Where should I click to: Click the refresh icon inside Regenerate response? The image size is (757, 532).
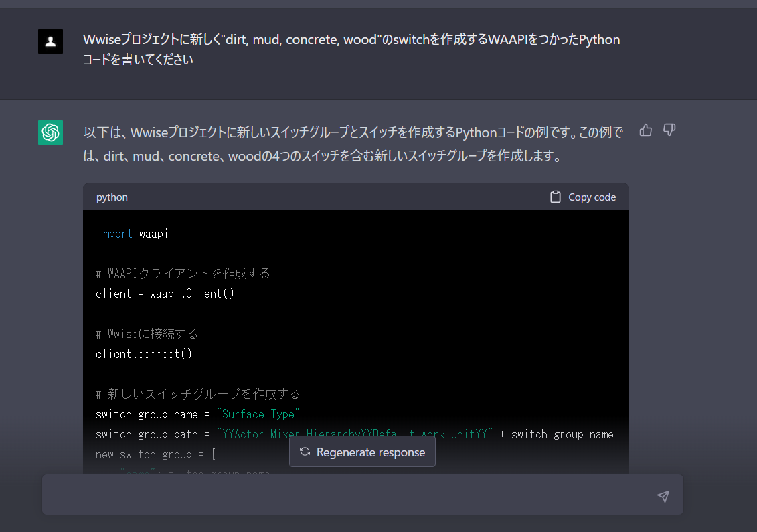[305, 452]
